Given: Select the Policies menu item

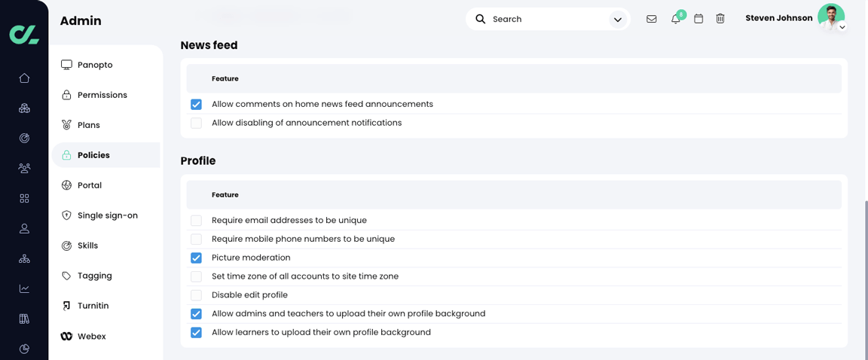Looking at the screenshot, I should pos(105,155).
